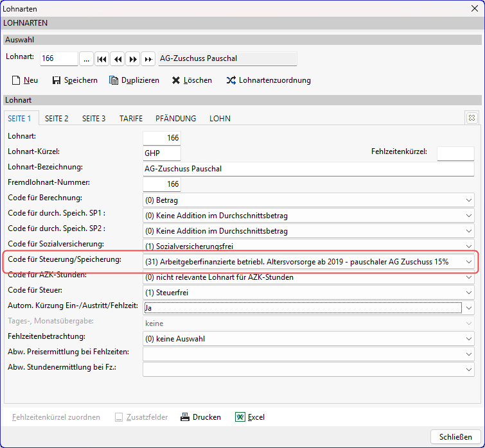Open Code für Steuerung/Speicherung dropdown
This screenshot has height=448, width=485.
point(308,262)
